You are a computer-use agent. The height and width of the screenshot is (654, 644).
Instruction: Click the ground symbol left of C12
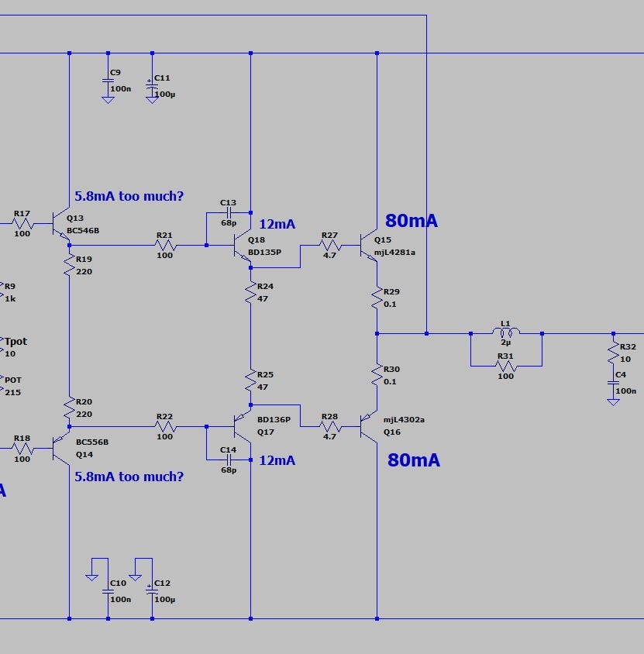point(135,577)
